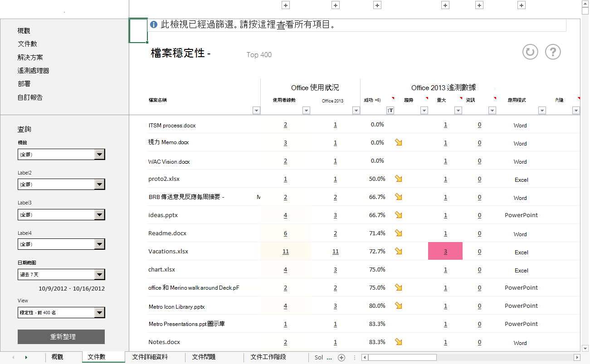Expand the column group above 使用者總數
The image size is (590, 364).
pyautogui.click(x=286, y=5)
